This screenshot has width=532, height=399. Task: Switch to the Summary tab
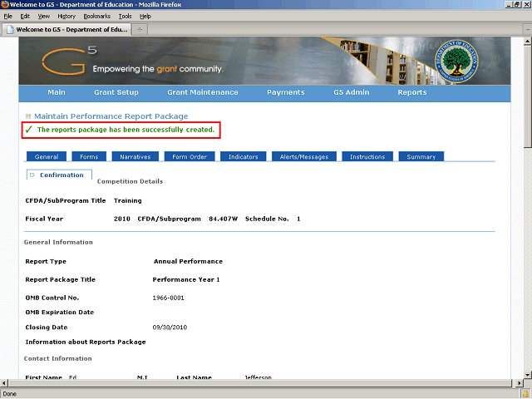[421, 157]
